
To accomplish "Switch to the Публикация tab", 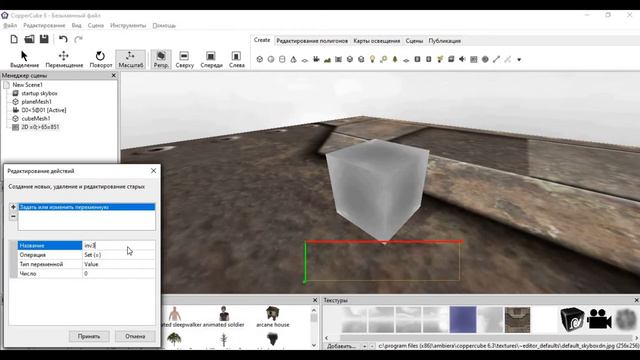I will point(444,41).
